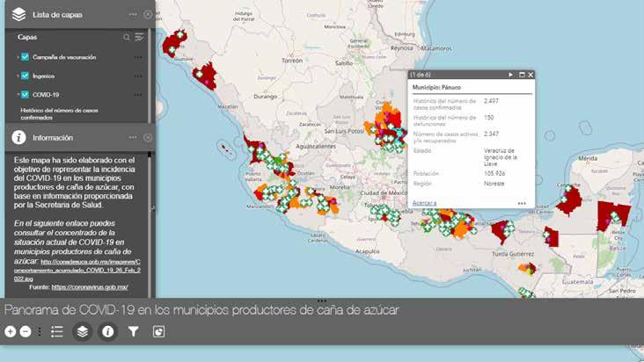Expand the Campaña de vacunación layer
This screenshot has width=644, height=362.
pos(18,57)
